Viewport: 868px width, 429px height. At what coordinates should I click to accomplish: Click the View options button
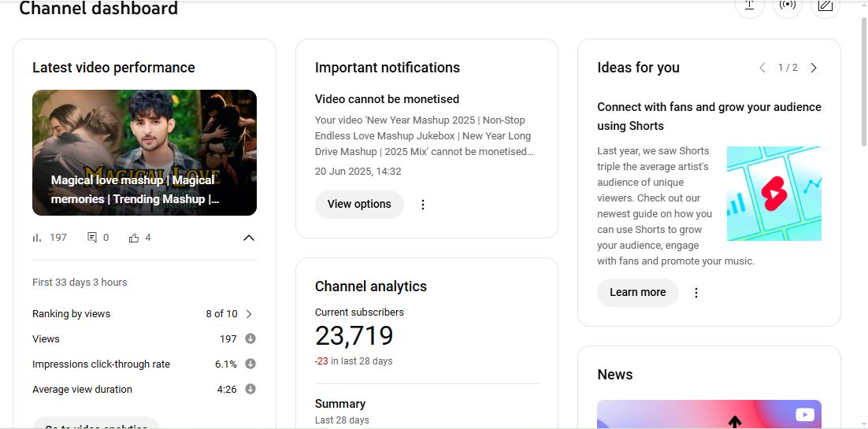(359, 205)
